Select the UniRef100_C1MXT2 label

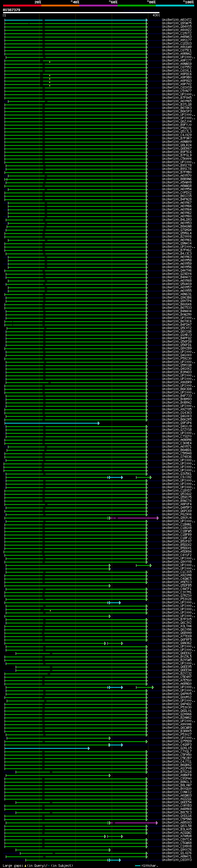[x=177, y=34]
